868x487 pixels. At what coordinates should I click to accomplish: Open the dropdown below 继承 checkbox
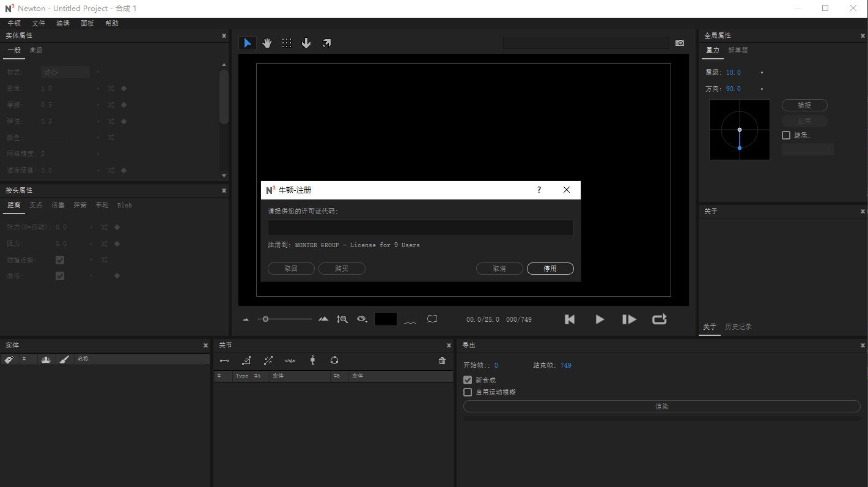tap(807, 149)
